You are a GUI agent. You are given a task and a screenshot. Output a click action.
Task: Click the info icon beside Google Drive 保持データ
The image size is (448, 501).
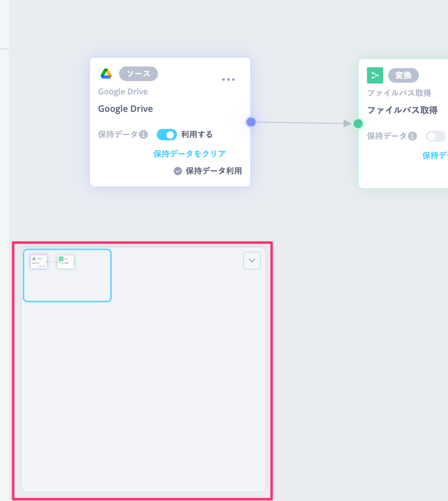point(143,135)
